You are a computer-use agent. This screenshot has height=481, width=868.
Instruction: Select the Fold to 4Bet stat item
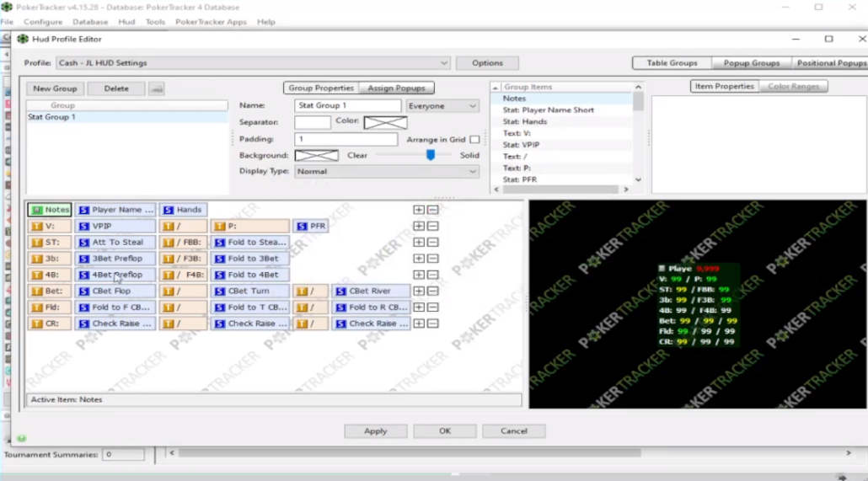(249, 275)
